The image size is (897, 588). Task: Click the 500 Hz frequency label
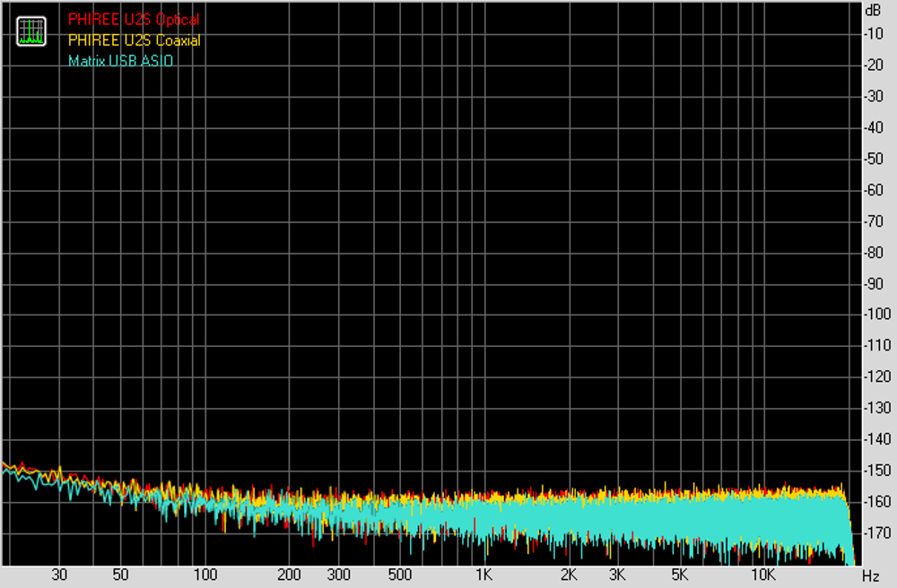click(x=400, y=575)
